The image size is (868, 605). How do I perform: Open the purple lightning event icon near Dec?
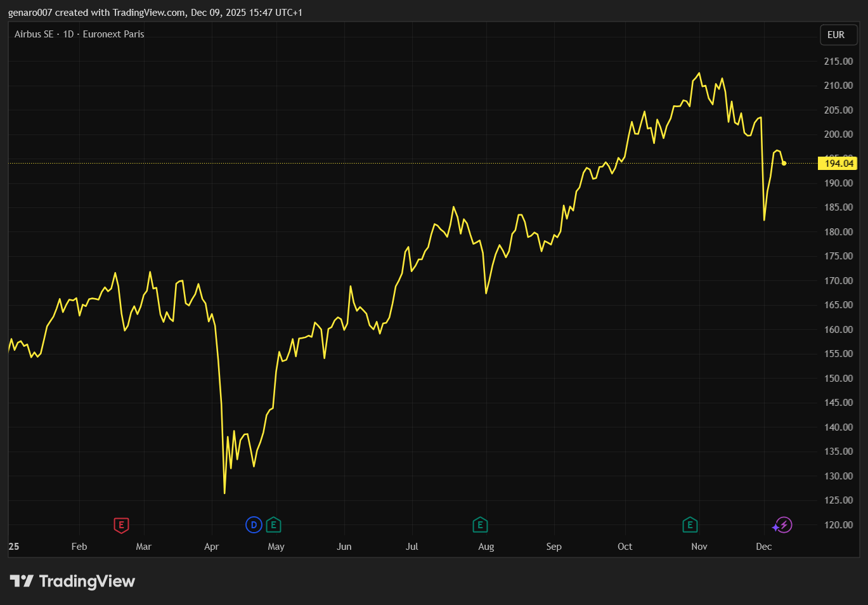784,525
